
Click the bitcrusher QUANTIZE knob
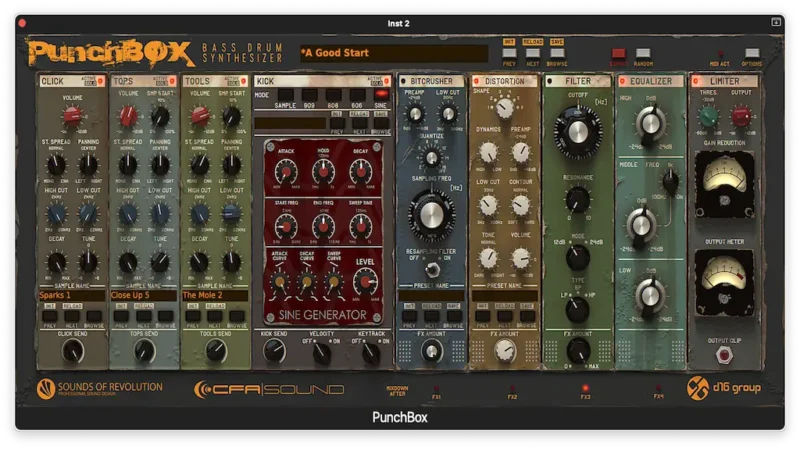pyautogui.click(x=432, y=158)
